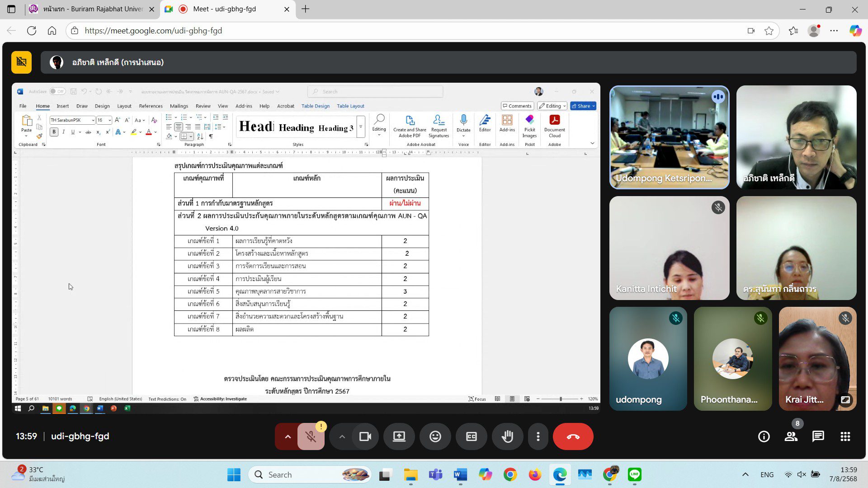Screen dimensions: 868x488
Task: Click ENG language indicator in system tray
Action: 767,474
